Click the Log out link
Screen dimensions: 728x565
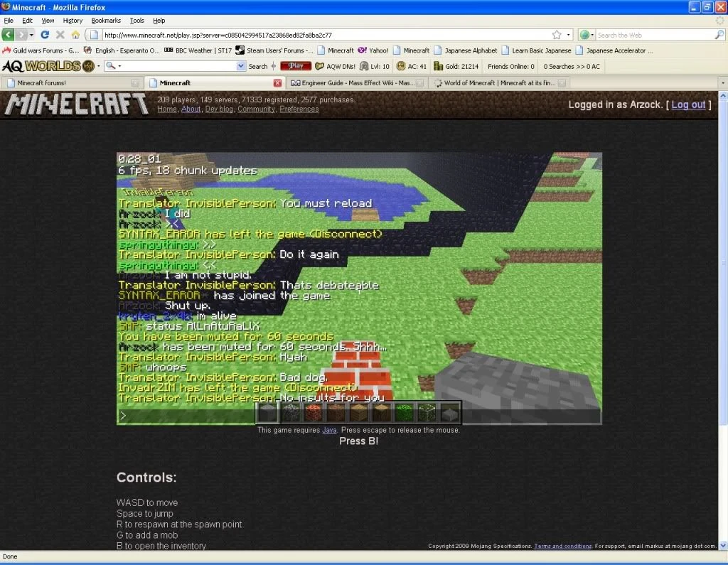(688, 105)
